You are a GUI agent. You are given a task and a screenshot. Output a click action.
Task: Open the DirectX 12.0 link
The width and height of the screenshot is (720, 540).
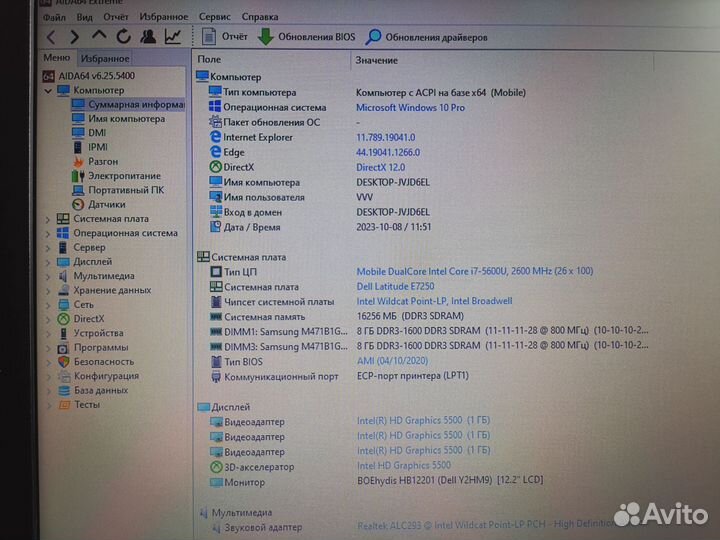(x=381, y=167)
